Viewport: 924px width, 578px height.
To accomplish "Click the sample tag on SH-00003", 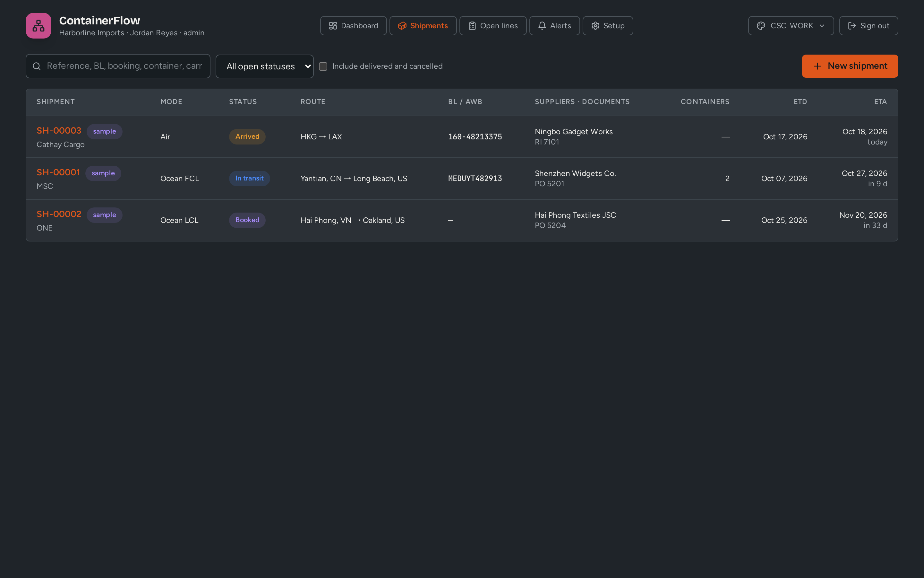I will point(104,131).
